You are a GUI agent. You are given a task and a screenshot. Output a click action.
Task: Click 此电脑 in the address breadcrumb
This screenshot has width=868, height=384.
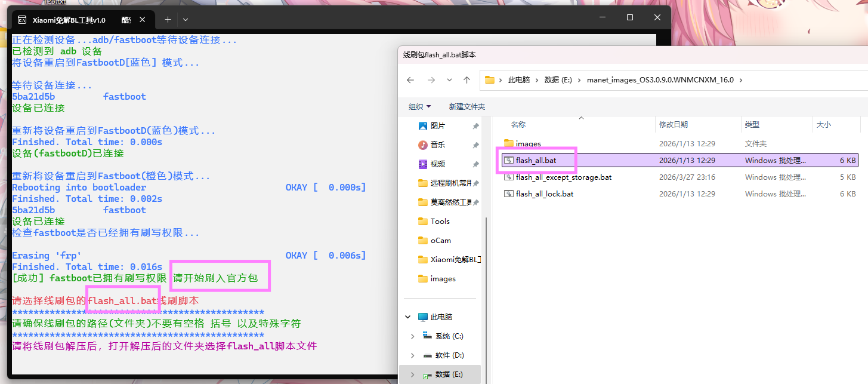(519, 80)
